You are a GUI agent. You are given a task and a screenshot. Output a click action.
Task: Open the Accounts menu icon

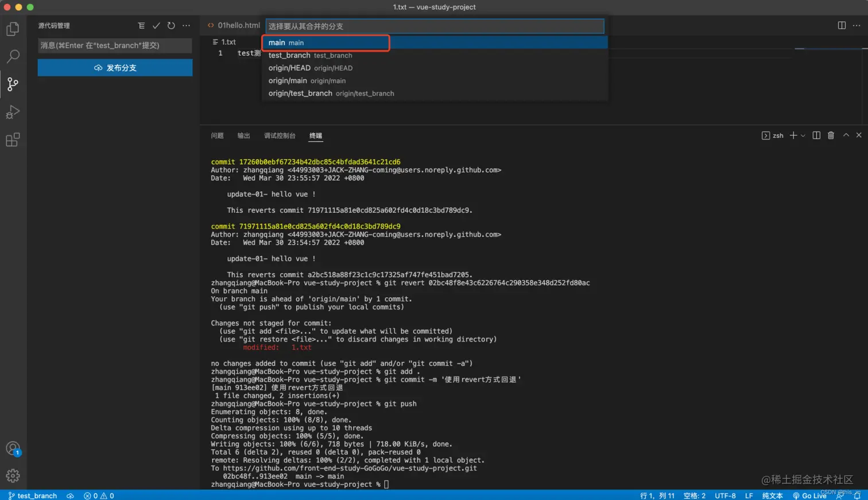13,448
